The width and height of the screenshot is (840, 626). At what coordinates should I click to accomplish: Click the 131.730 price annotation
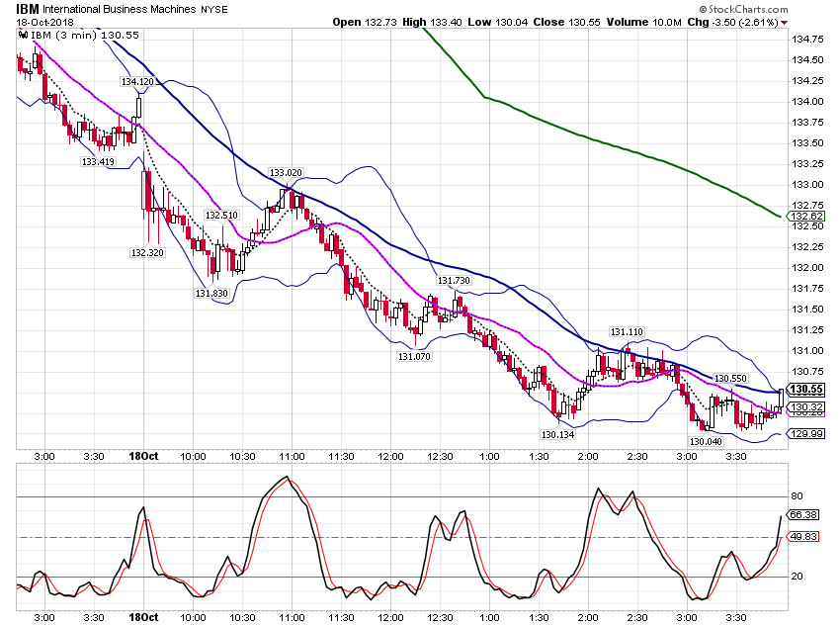click(x=454, y=280)
